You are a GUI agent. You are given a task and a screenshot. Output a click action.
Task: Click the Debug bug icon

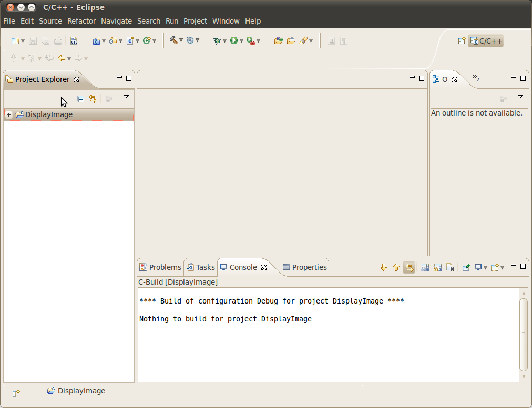coord(217,40)
